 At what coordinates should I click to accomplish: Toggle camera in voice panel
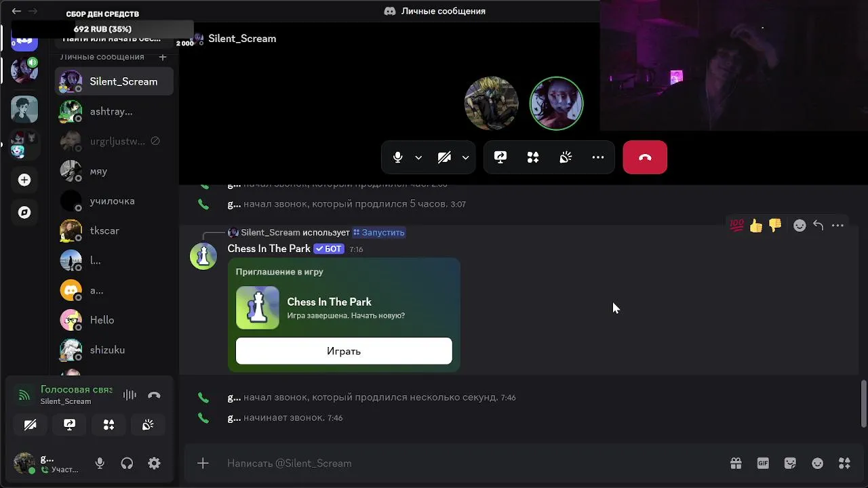pyautogui.click(x=30, y=425)
